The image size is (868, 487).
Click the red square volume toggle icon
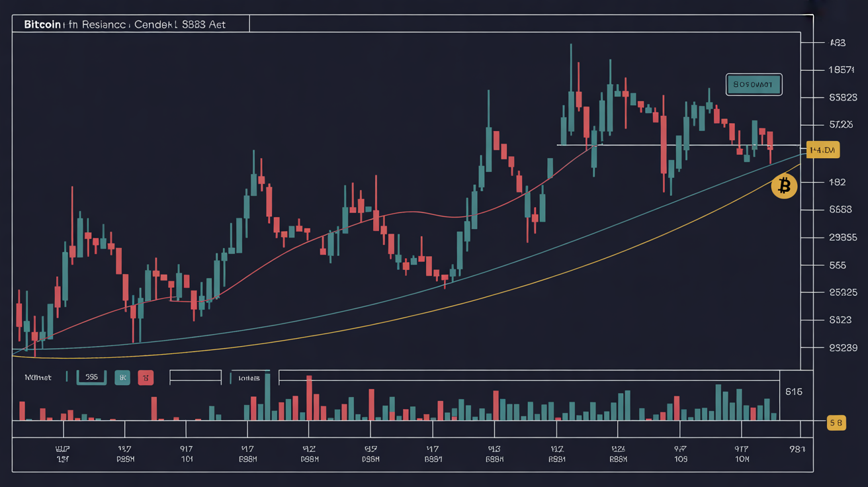(146, 377)
